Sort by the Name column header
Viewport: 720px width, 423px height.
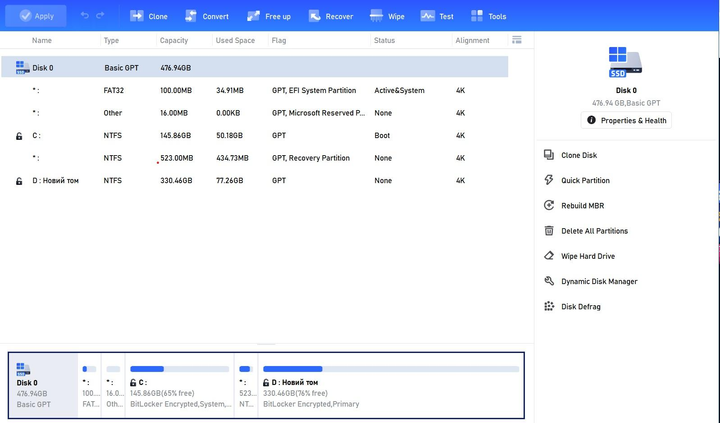coord(42,40)
